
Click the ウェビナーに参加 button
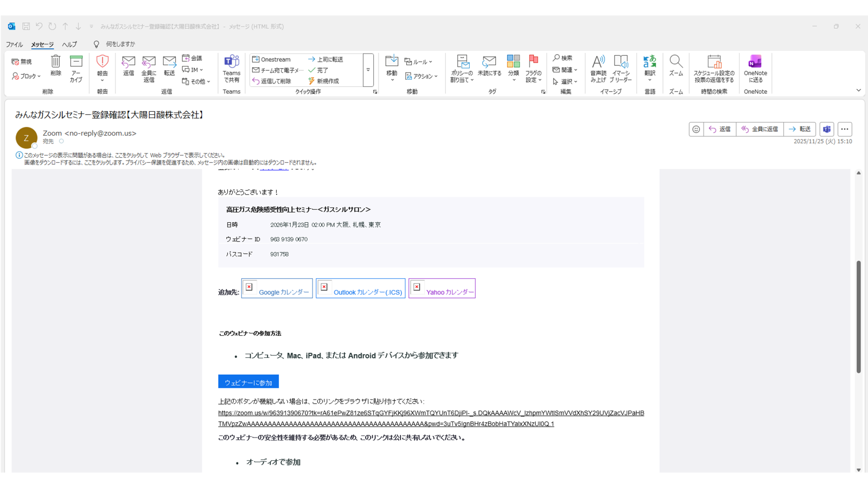[x=248, y=381]
